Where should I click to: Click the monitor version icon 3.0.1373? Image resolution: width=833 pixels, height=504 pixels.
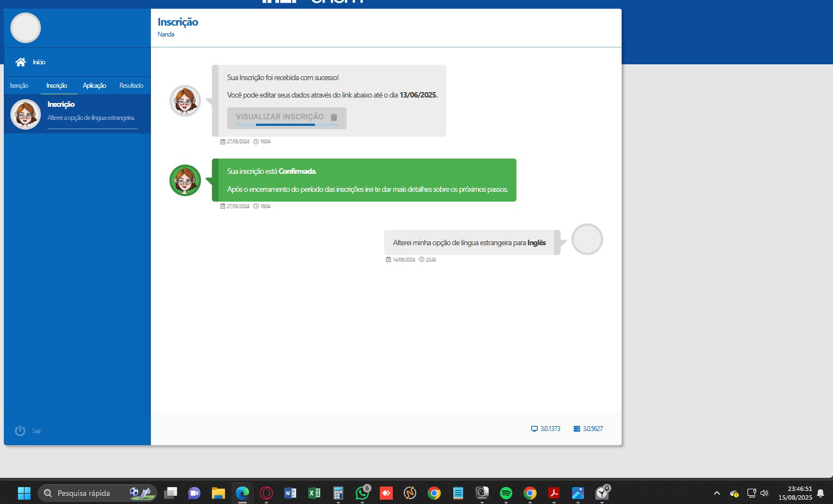click(534, 429)
